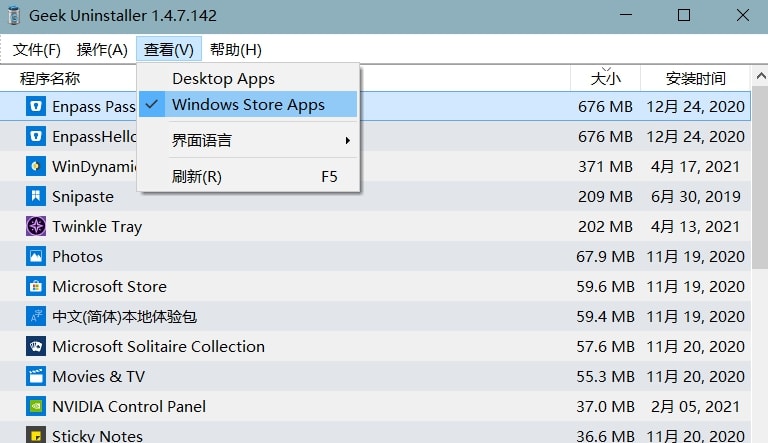Select the NVIDIA Control Panel entry
This screenshot has height=443, width=768.
click(x=129, y=406)
